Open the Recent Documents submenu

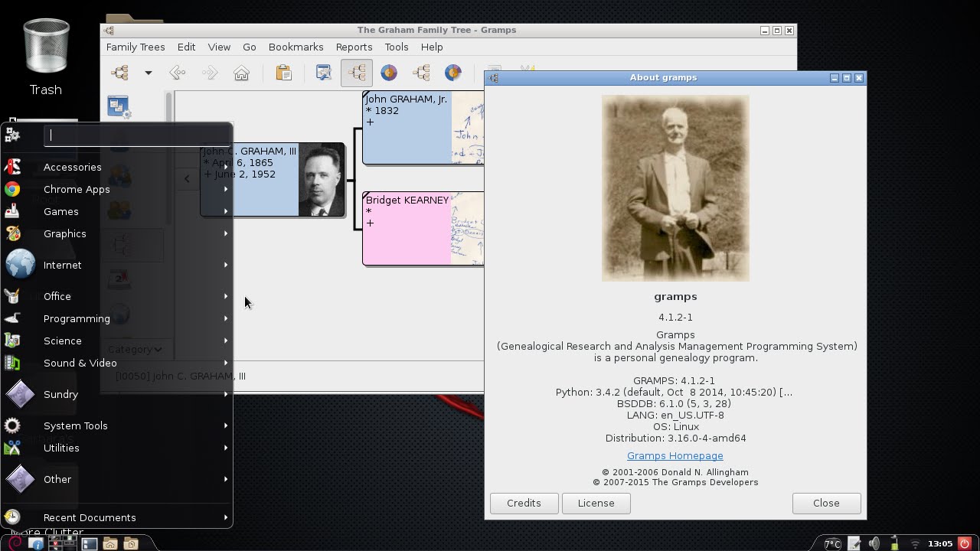coord(116,517)
